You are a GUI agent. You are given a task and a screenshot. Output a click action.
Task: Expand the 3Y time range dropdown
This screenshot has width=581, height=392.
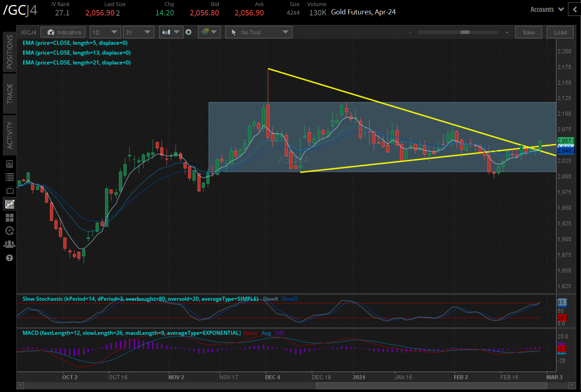coord(138,32)
